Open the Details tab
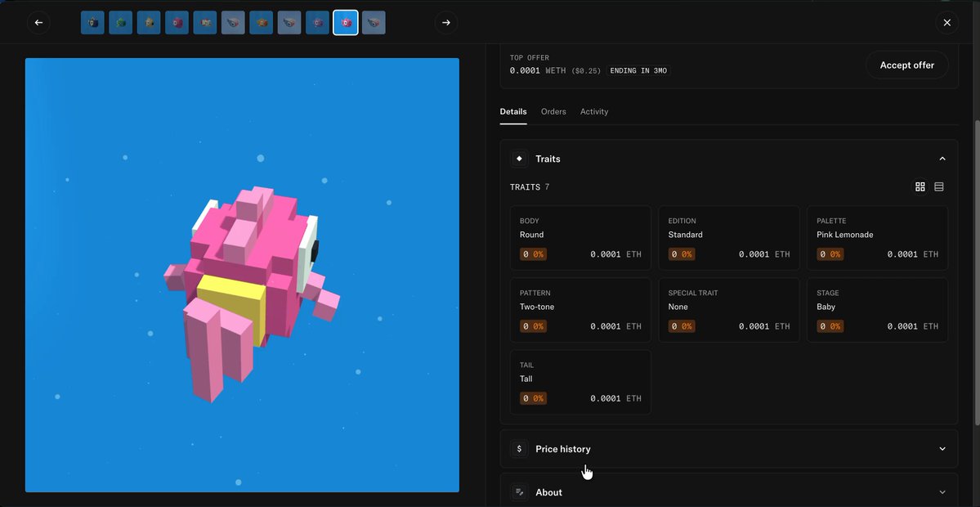Viewport: 980px width, 507px height. [513, 112]
